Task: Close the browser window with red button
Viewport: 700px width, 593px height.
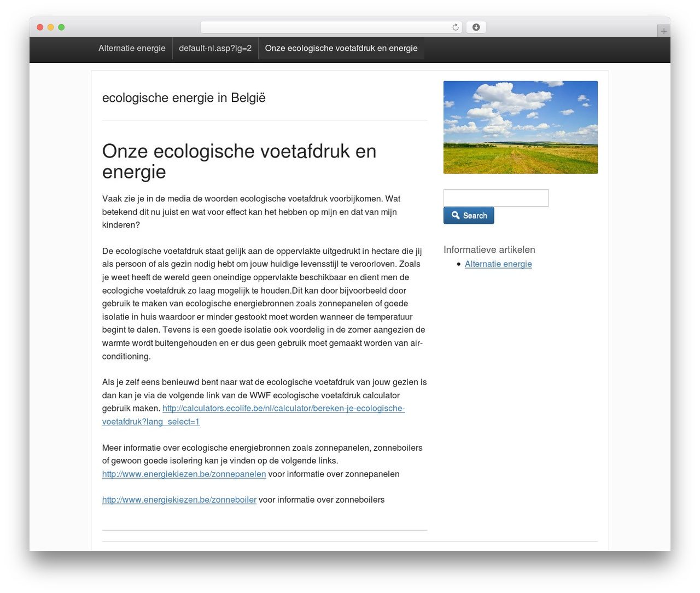Action: [40, 27]
